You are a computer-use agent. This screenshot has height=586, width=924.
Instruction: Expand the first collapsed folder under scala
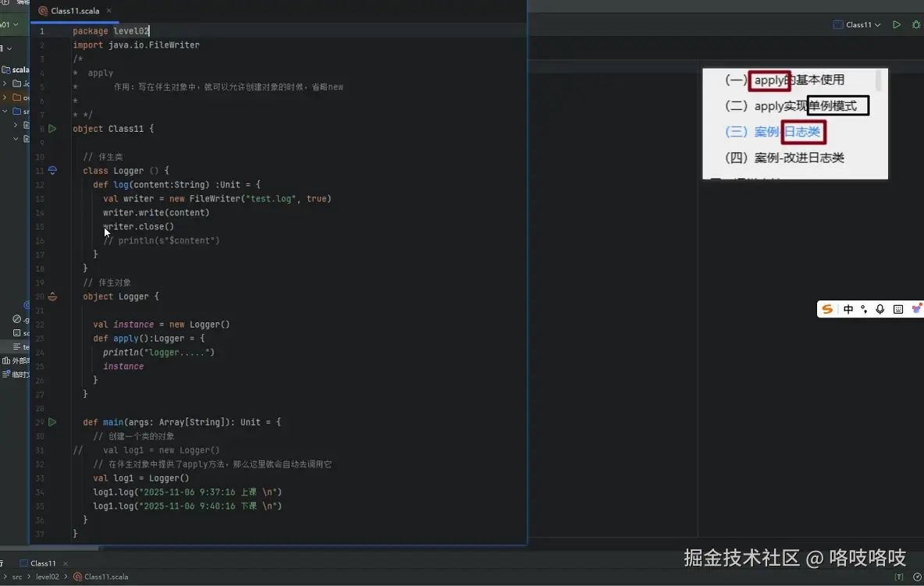click(x=5, y=83)
